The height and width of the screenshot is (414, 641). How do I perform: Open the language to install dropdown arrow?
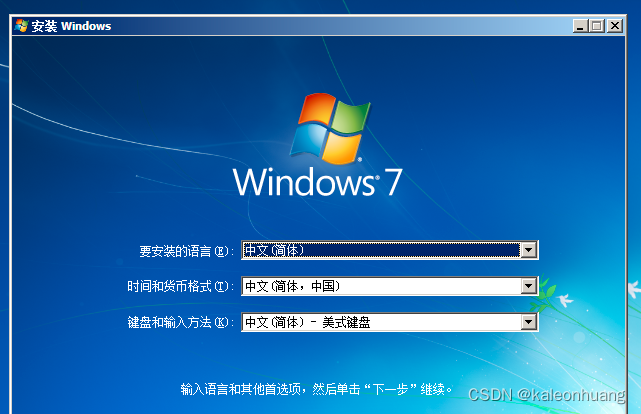click(x=528, y=250)
